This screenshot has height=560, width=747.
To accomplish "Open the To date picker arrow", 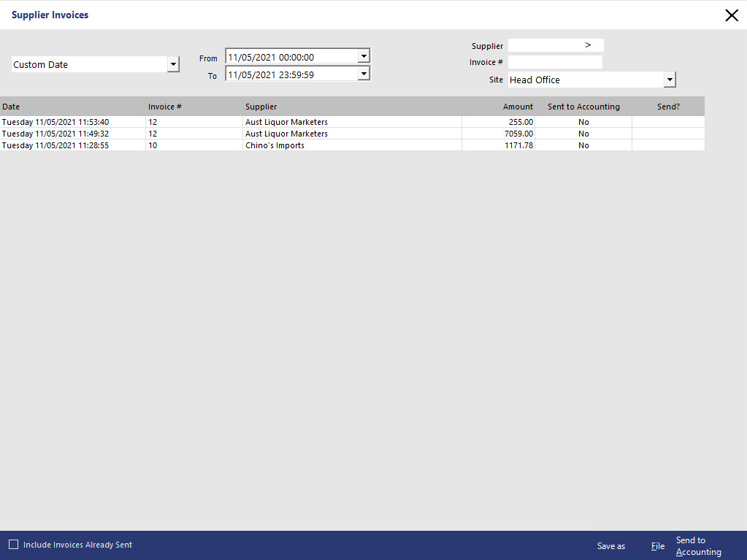I will pyautogui.click(x=363, y=73).
